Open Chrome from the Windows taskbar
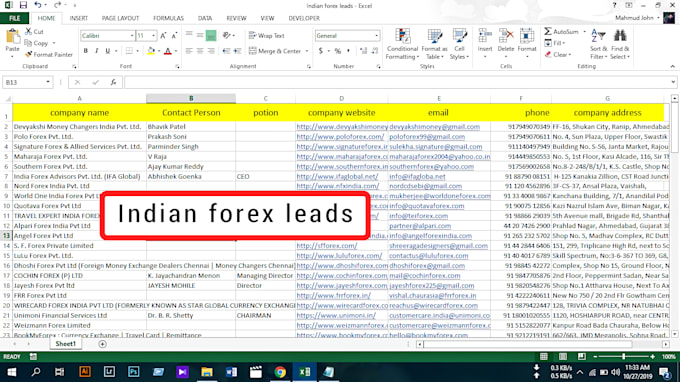This screenshot has width=680, height=382. click(280, 372)
